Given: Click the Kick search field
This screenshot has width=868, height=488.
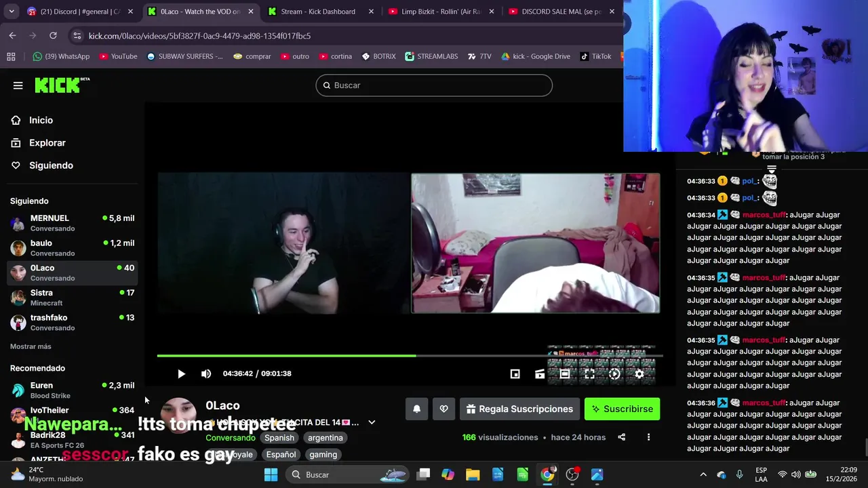Looking at the screenshot, I should pos(434,85).
